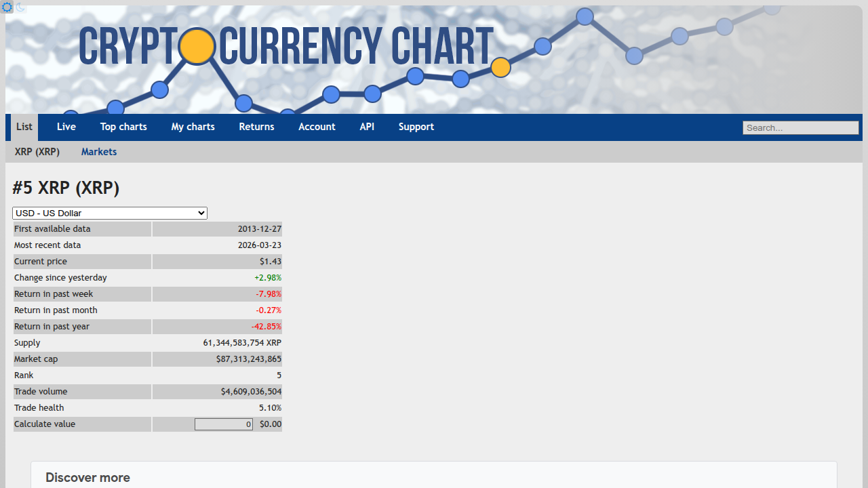
Task: Select the XRP (XRP) tab
Action: coord(37,151)
